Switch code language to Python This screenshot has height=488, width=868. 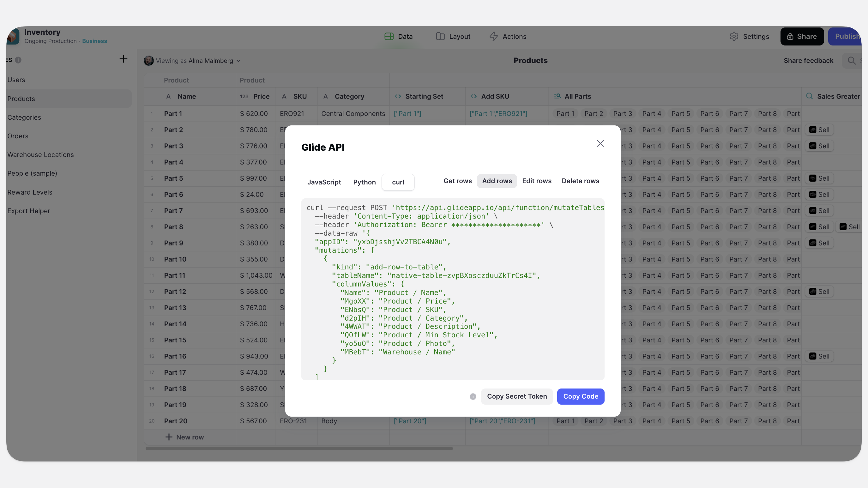(x=364, y=182)
